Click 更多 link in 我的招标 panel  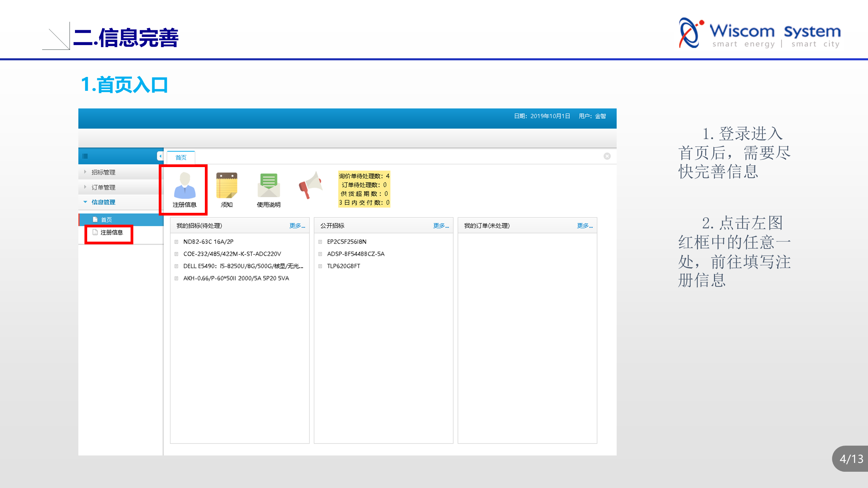click(297, 226)
